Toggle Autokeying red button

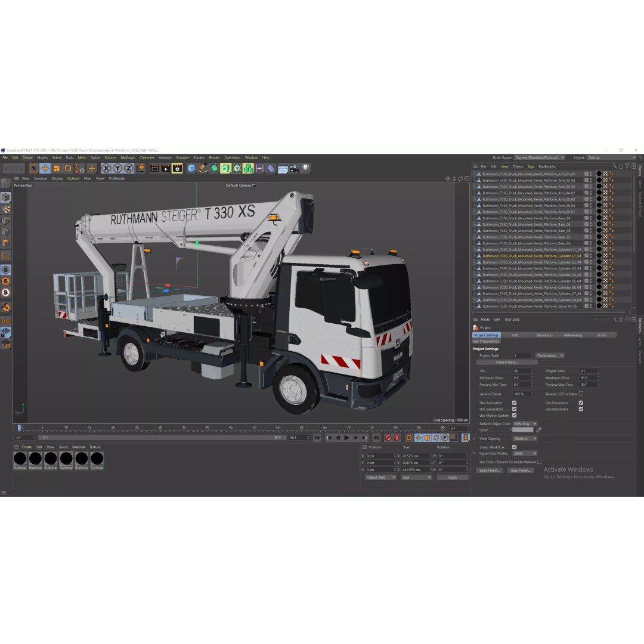[397, 438]
